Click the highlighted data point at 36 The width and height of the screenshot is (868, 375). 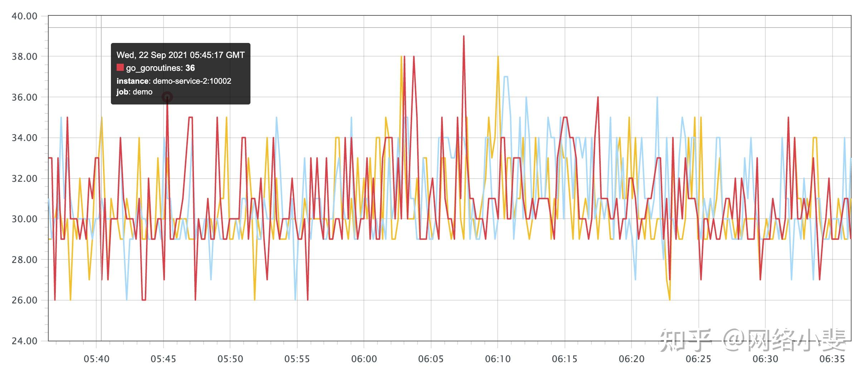click(167, 97)
